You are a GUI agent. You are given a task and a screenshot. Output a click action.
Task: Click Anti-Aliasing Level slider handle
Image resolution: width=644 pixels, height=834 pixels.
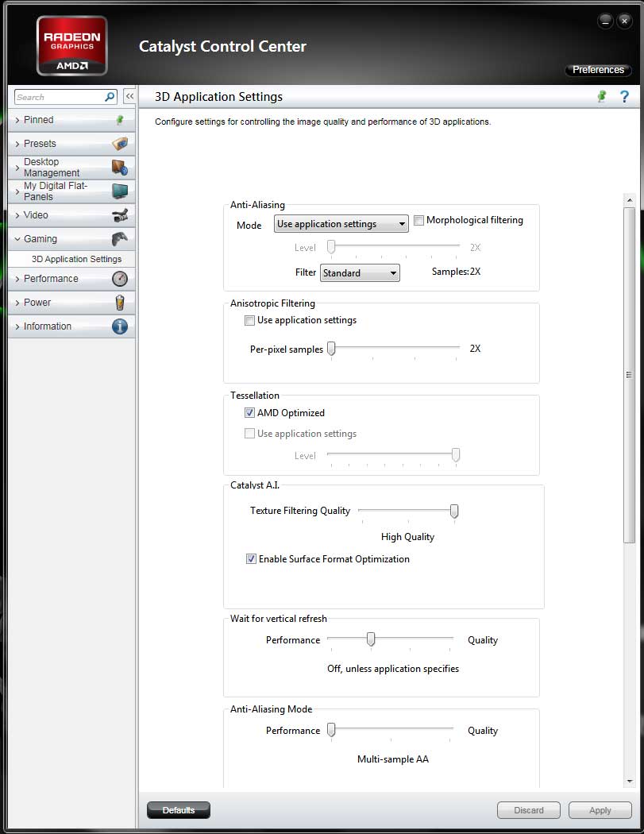pyautogui.click(x=331, y=246)
